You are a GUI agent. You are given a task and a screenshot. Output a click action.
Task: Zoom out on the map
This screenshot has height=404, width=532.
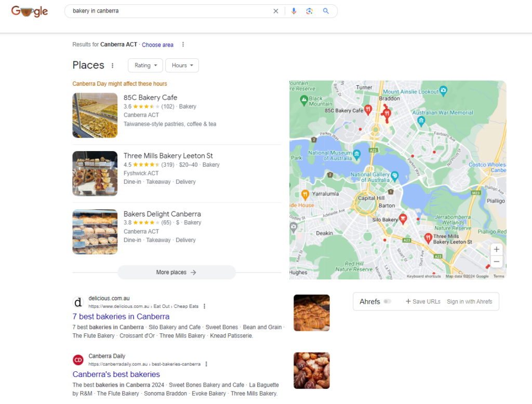(x=496, y=262)
